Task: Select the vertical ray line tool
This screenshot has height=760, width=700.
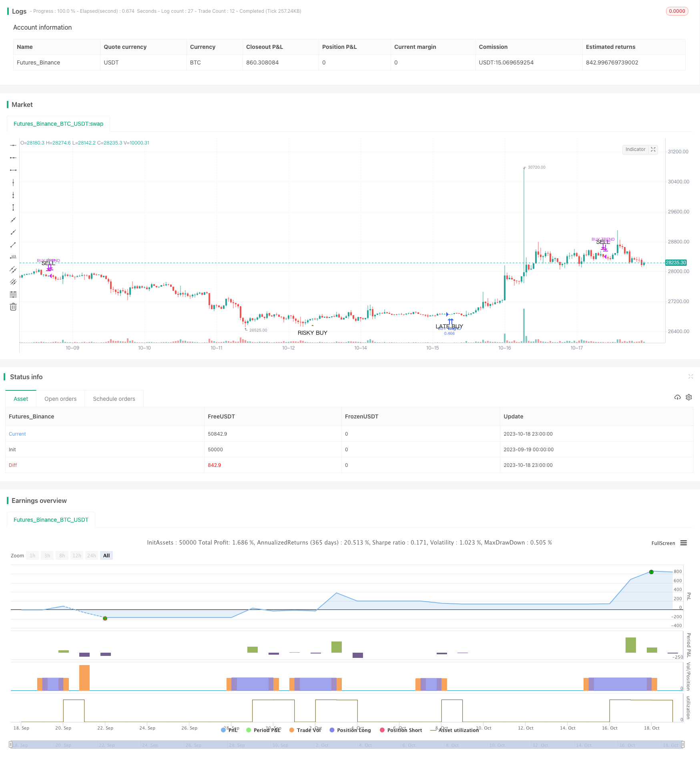Action: (x=13, y=195)
